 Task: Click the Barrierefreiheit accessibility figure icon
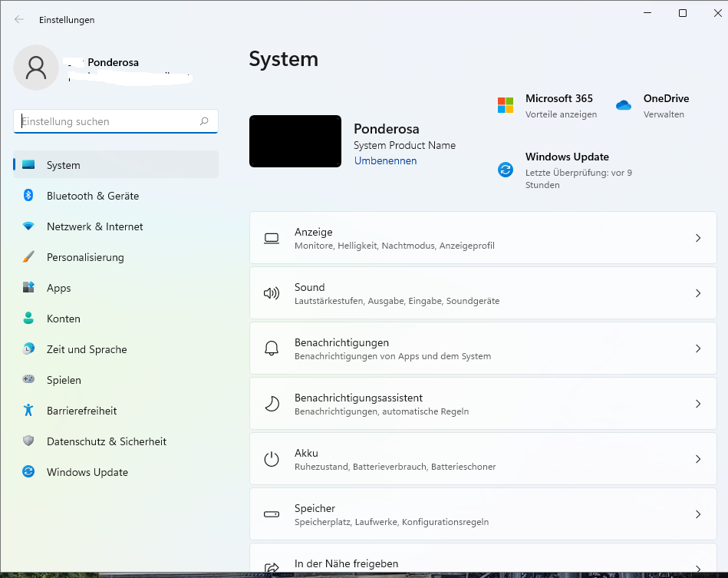pos(28,410)
